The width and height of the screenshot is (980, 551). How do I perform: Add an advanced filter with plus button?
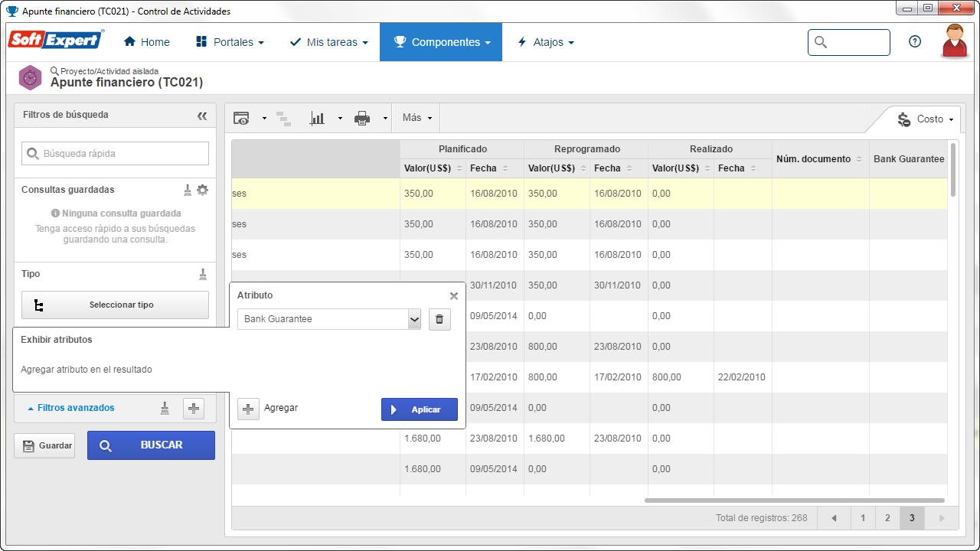click(194, 409)
